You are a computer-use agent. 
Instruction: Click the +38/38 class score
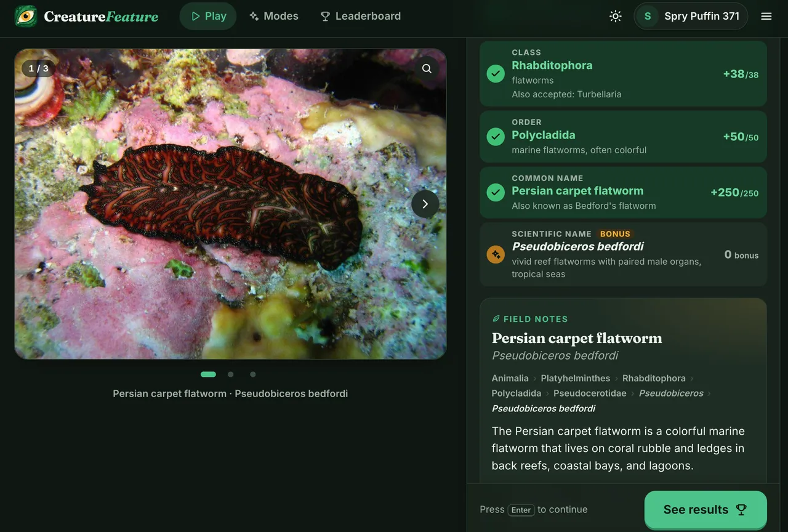(x=741, y=74)
